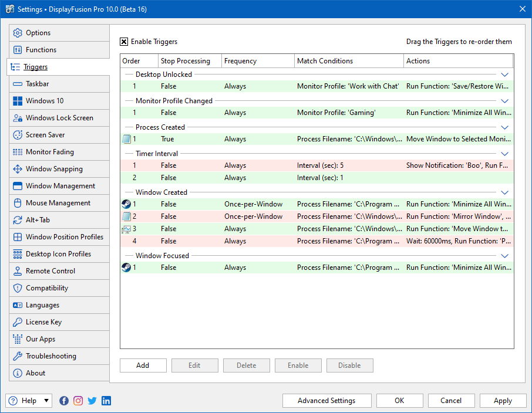Click the Languages icon
The width and height of the screenshot is (532, 413).
[17, 305]
